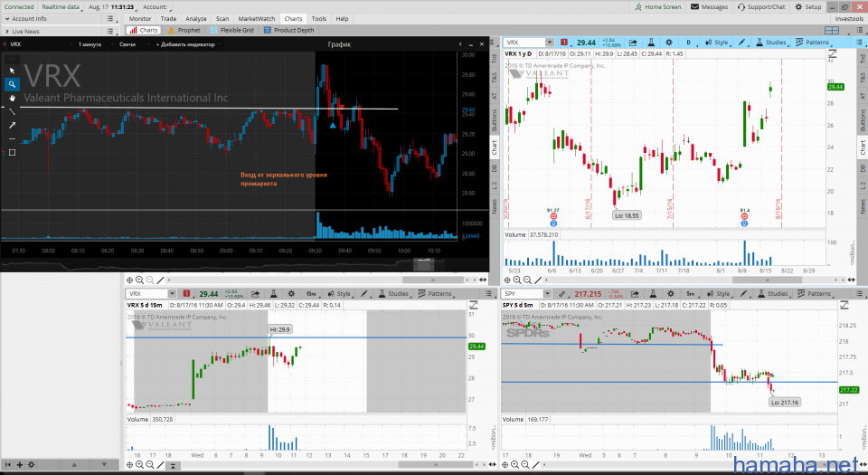Image resolution: width=868 pixels, height=475 pixels.
Task: Open the chart grid layout selector icon
Action: (x=832, y=31)
